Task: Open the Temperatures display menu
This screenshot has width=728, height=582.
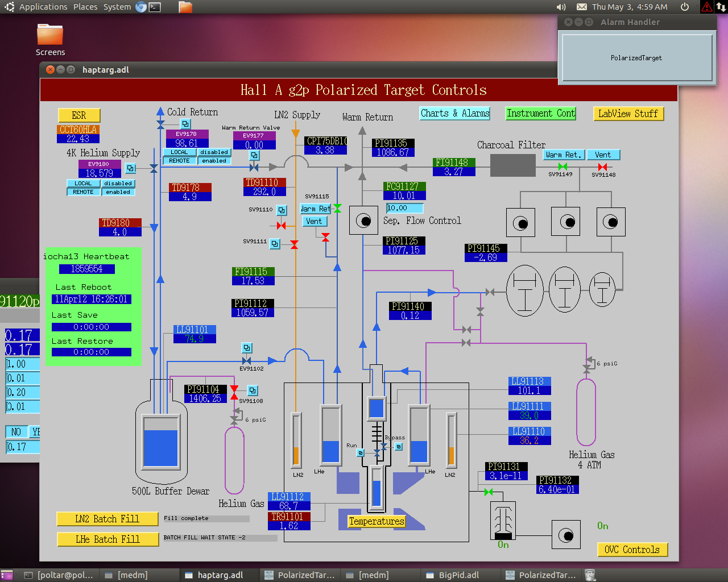Action: (x=377, y=521)
